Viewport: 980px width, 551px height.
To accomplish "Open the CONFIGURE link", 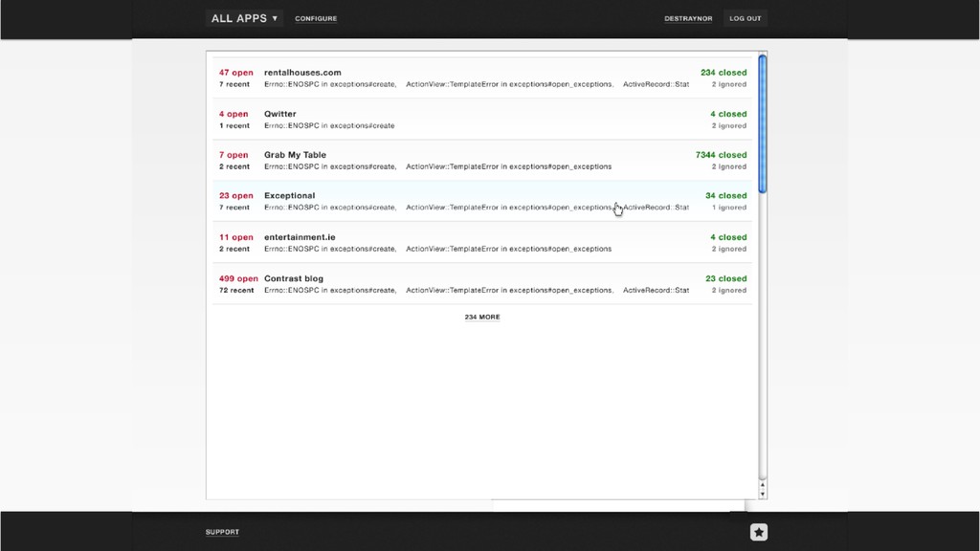I will tap(316, 19).
